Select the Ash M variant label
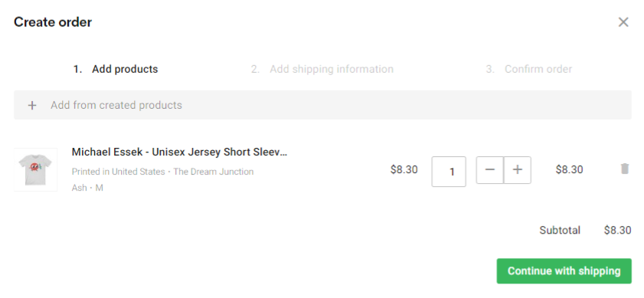Screen dimensions: 644x298 click(87, 188)
